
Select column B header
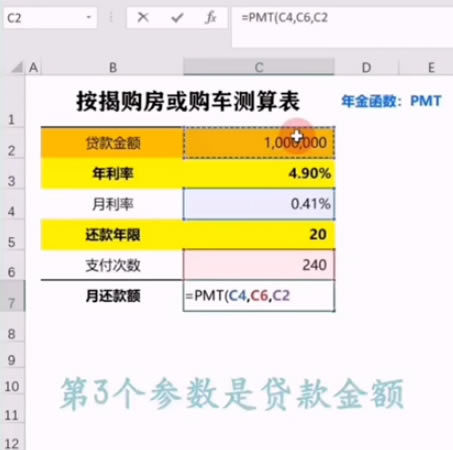(113, 68)
